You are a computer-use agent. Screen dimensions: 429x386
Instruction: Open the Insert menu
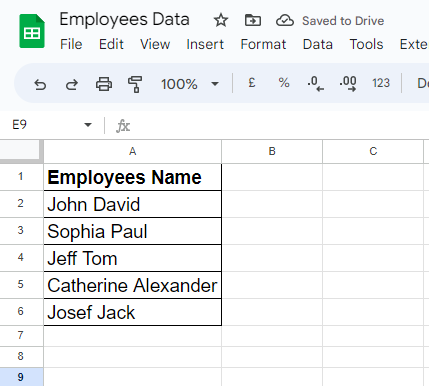[x=205, y=44]
